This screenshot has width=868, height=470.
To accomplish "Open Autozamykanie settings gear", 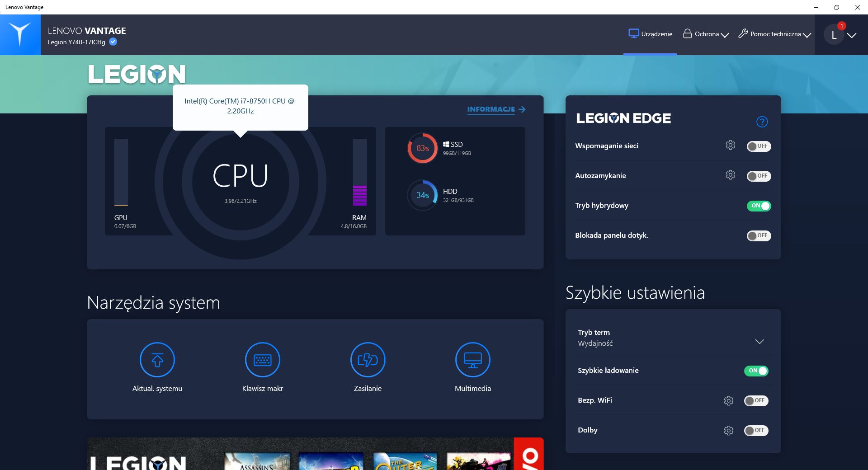I will pos(730,175).
